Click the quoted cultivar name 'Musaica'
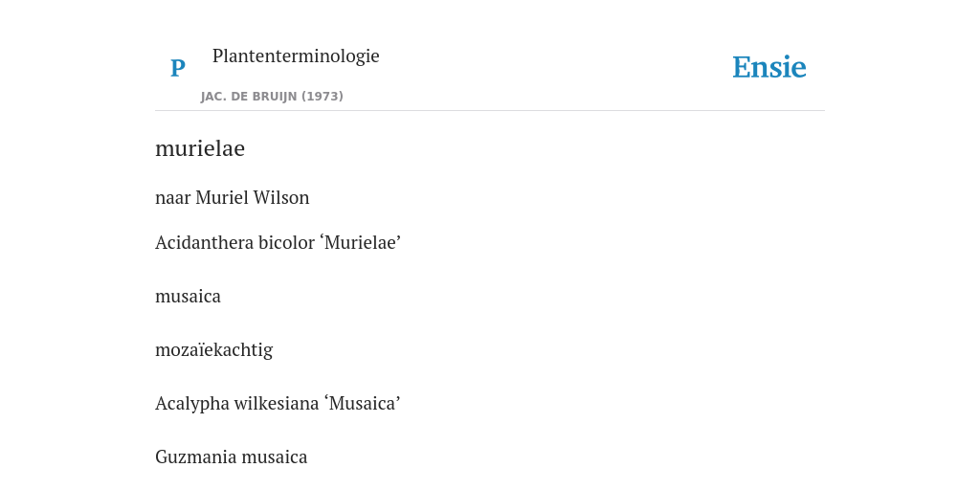The width and height of the screenshot is (980, 490). pyautogui.click(x=362, y=404)
